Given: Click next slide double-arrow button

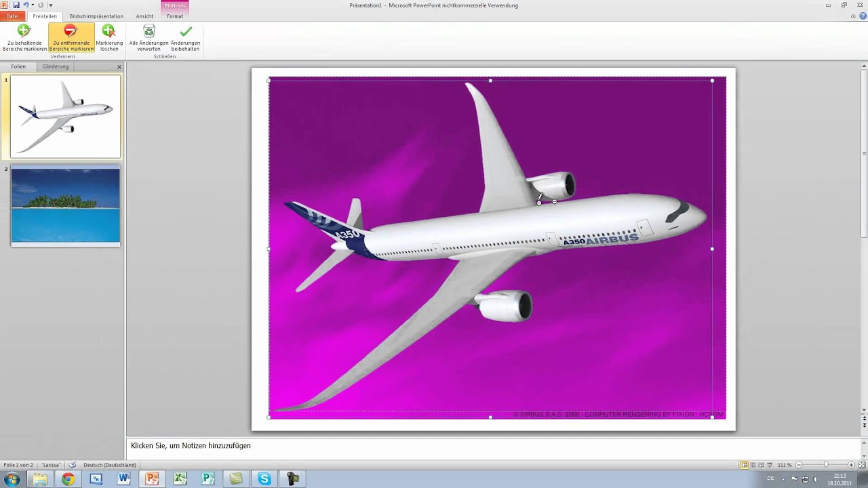Looking at the screenshot, I should coord(864,426).
